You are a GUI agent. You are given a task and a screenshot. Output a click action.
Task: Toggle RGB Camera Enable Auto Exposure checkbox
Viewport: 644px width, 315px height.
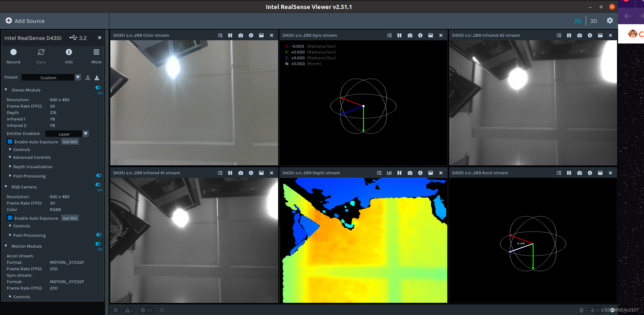(10, 218)
